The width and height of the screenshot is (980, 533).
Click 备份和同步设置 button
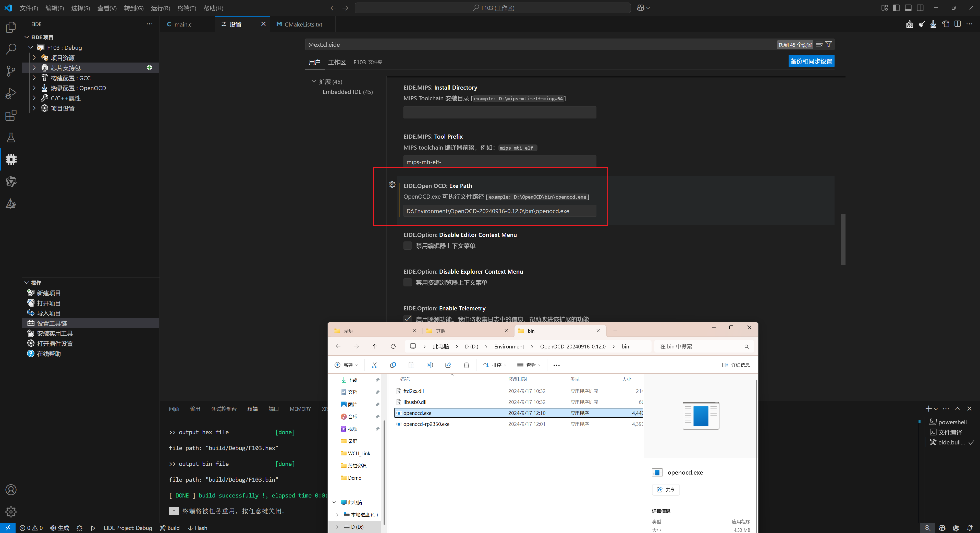pyautogui.click(x=811, y=61)
